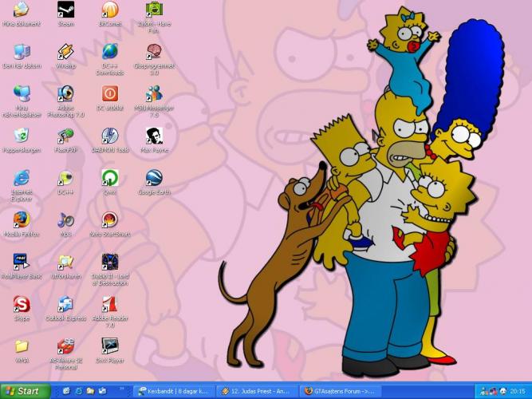This screenshot has width=532, height=399.
Task: Open the RealPlayer Basic shortcut
Action: (x=22, y=262)
